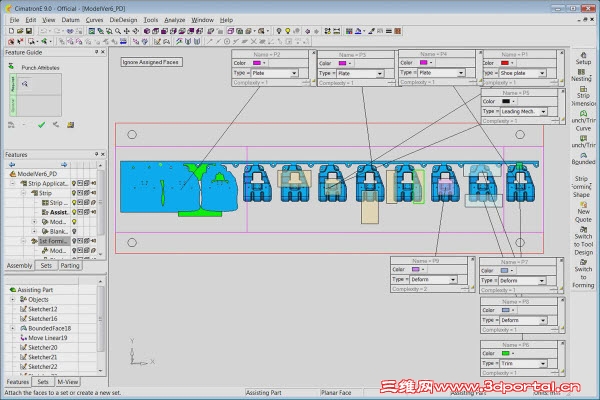Screen dimensions: 600x400
Task: Click top-left pilot hole circle on the strip
Action: pyautogui.click(x=132, y=134)
